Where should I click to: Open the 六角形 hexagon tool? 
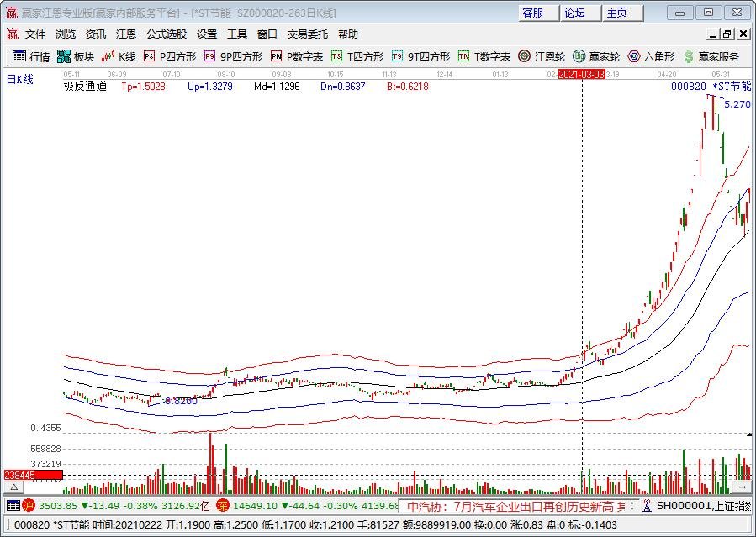[x=651, y=57]
